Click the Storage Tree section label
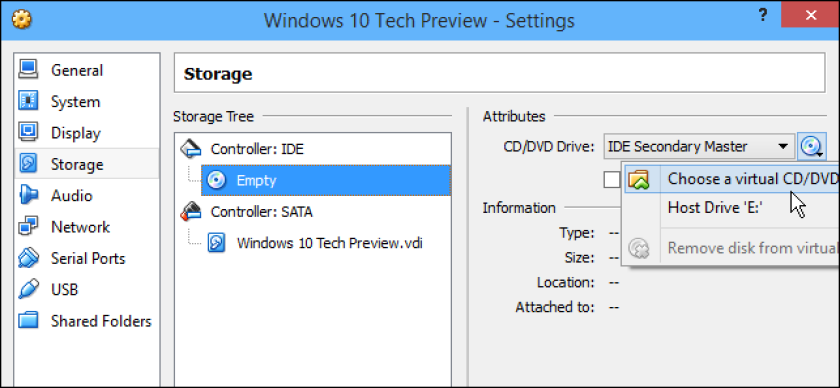Image resolution: width=840 pixels, height=388 pixels. (x=214, y=116)
